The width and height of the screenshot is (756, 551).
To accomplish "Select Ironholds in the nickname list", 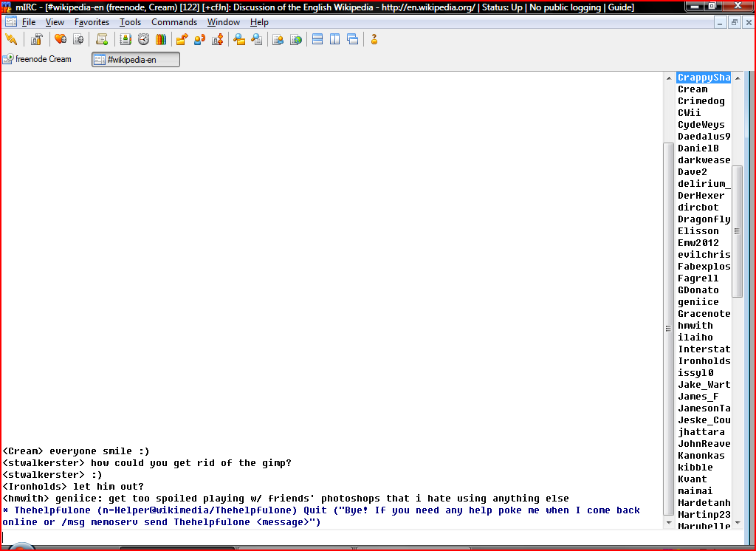I will 704,361.
